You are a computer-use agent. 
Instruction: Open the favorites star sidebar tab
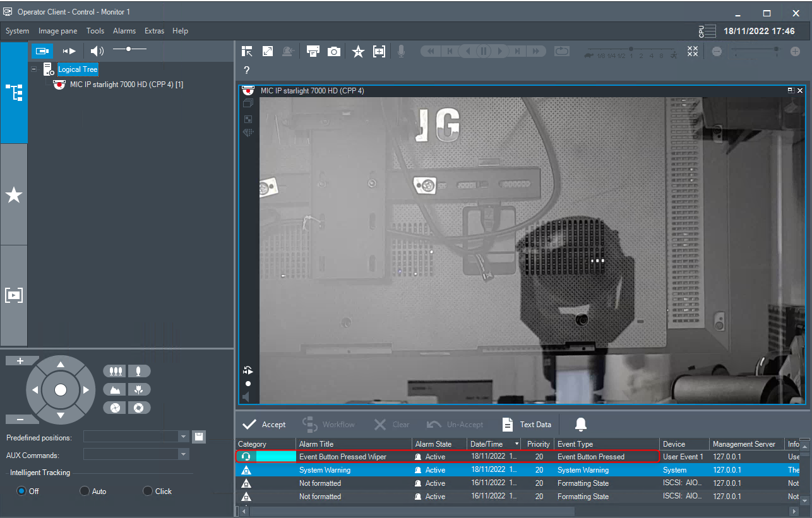[x=14, y=195]
